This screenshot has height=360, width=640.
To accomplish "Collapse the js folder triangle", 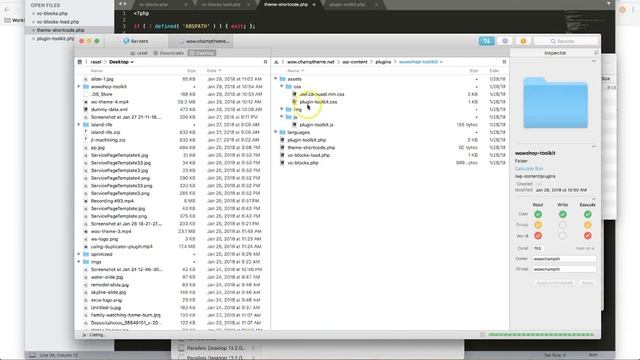I will tap(282, 117).
